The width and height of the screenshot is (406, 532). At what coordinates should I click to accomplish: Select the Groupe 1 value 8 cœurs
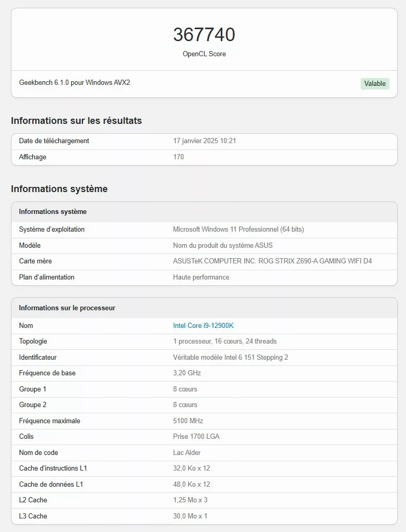(185, 389)
